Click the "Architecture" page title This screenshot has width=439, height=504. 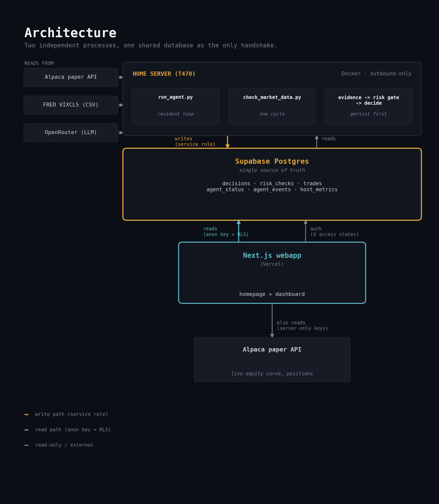pyautogui.click(x=70, y=33)
